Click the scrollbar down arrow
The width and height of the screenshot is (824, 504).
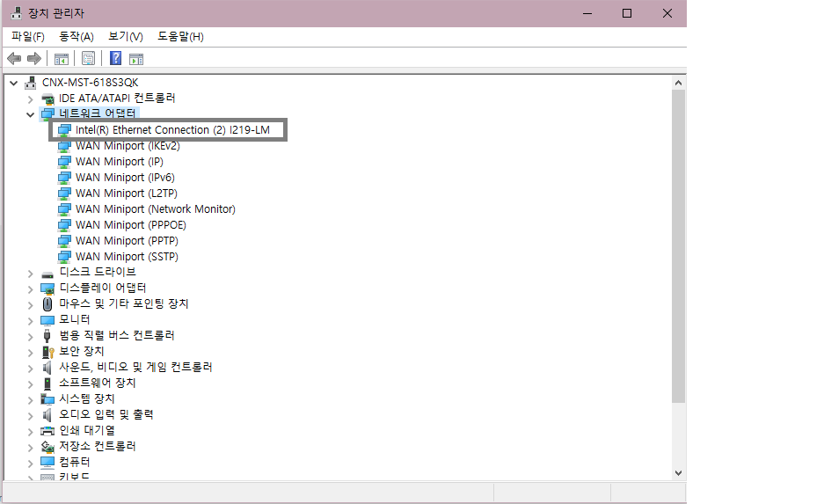[x=678, y=473]
